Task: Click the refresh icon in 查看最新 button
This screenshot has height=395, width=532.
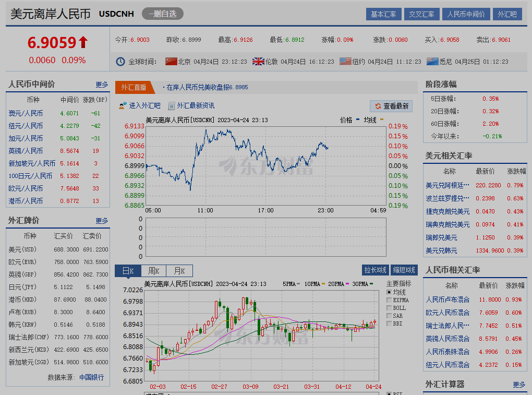Action: coord(377,106)
